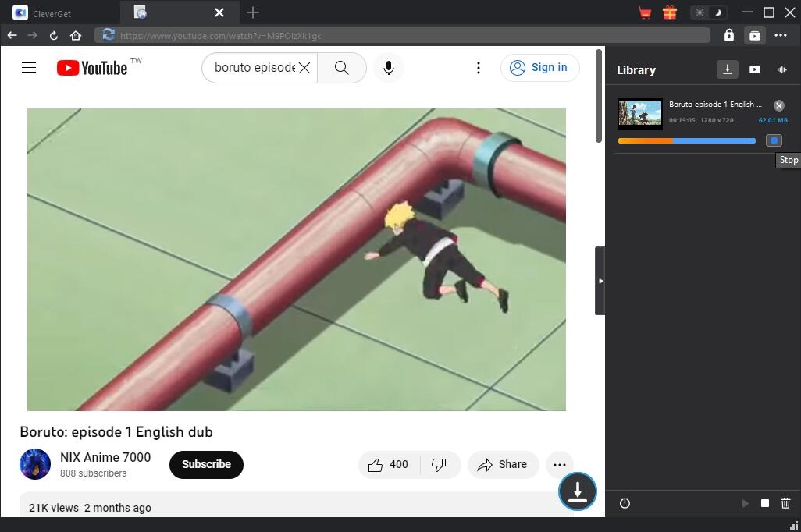Collapse the Library side panel handle
This screenshot has height=532, width=801.
tap(600, 281)
